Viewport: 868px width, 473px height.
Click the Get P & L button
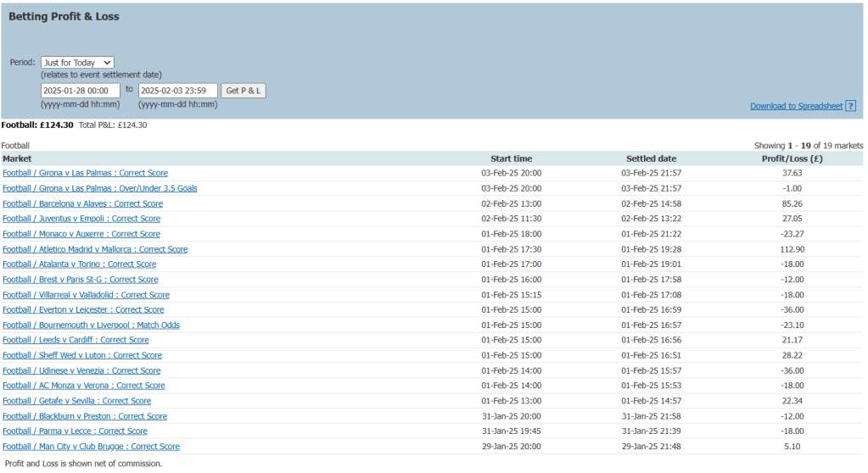click(244, 91)
